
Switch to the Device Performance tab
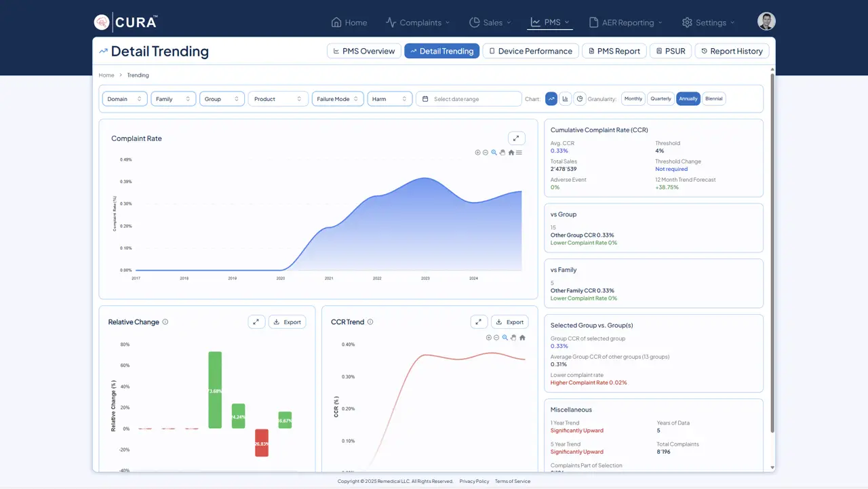click(530, 51)
